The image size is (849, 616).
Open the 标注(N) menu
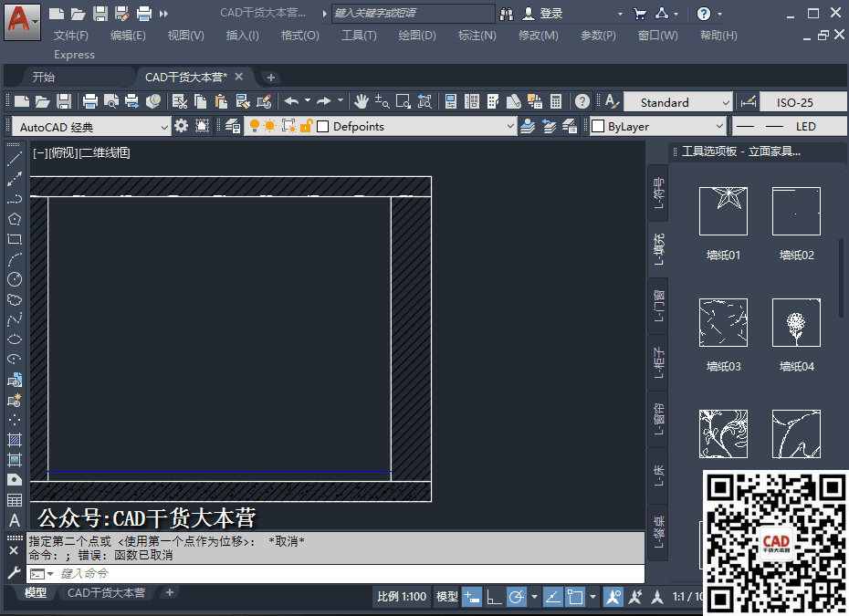point(477,36)
